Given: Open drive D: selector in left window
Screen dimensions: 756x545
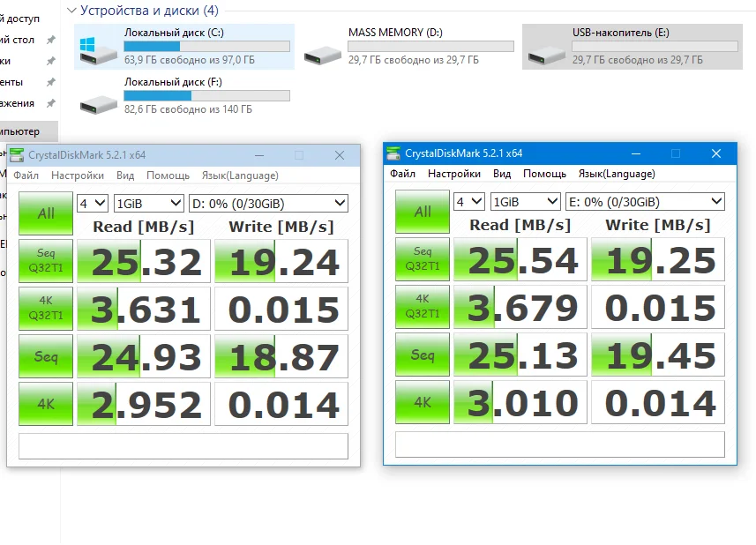Looking at the screenshot, I should coord(268,204).
